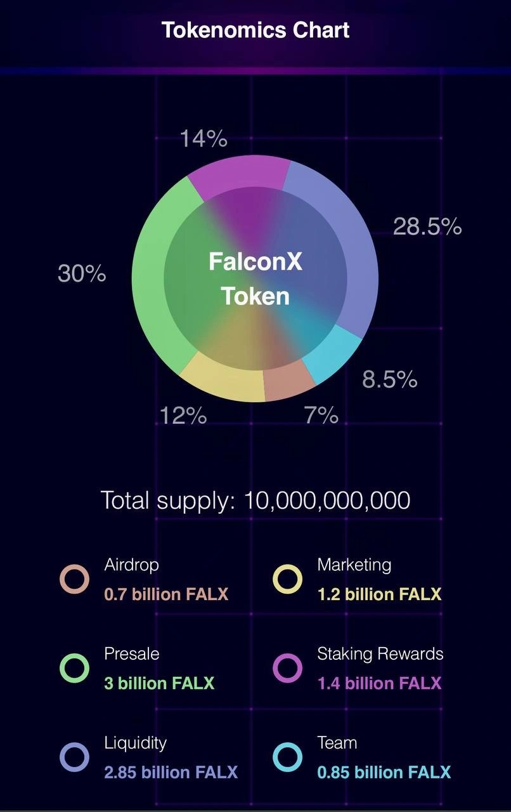The width and height of the screenshot is (511, 812).
Task: Click the Airdrop legend ring icon
Action: tap(74, 579)
